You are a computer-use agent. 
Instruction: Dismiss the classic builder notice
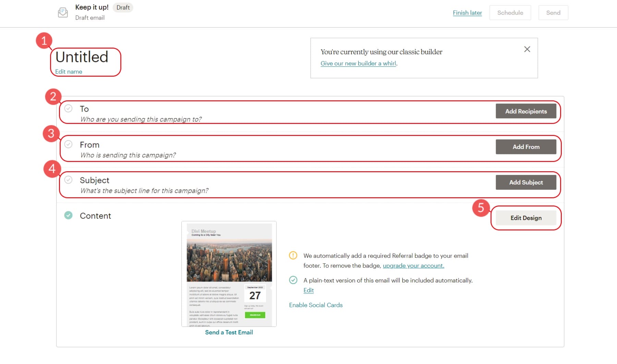point(527,49)
